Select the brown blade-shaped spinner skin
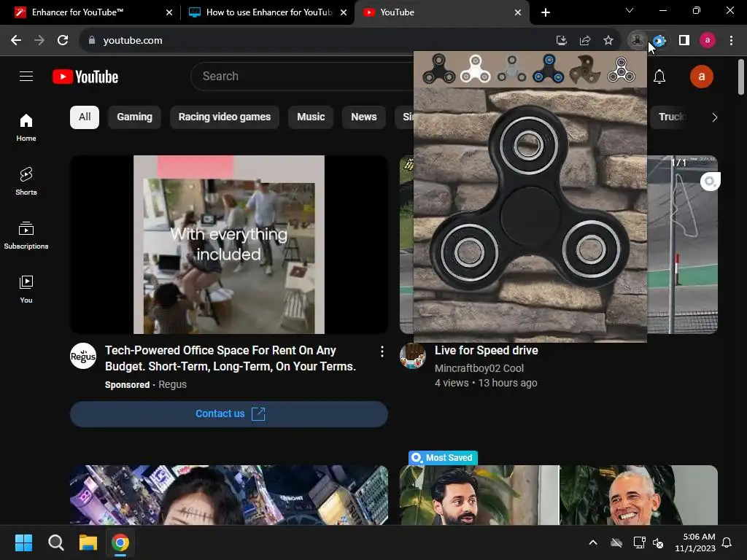Viewport: 747px width, 560px height. [x=584, y=69]
